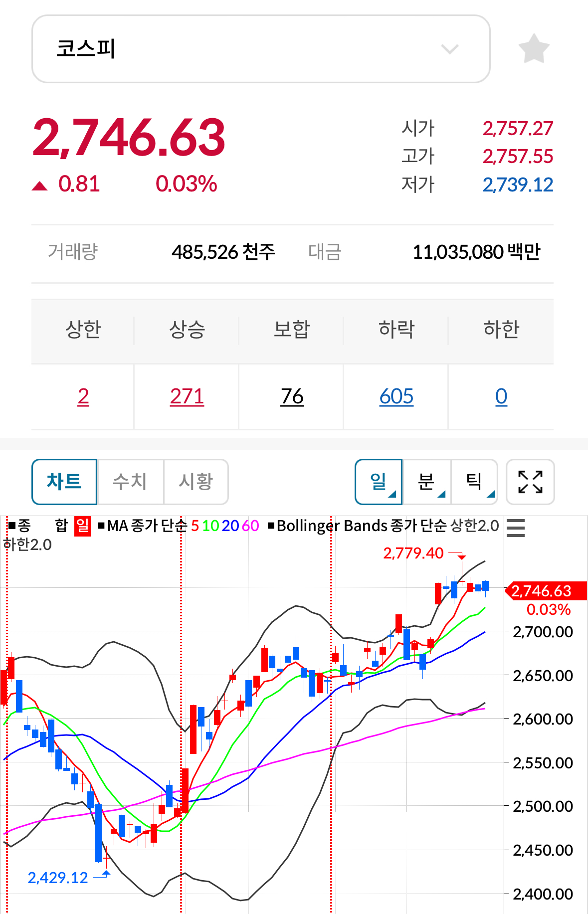This screenshot has height=914, width=588.
Task: Click the chart low marker 2,429.12
Action: click(58, 878)
